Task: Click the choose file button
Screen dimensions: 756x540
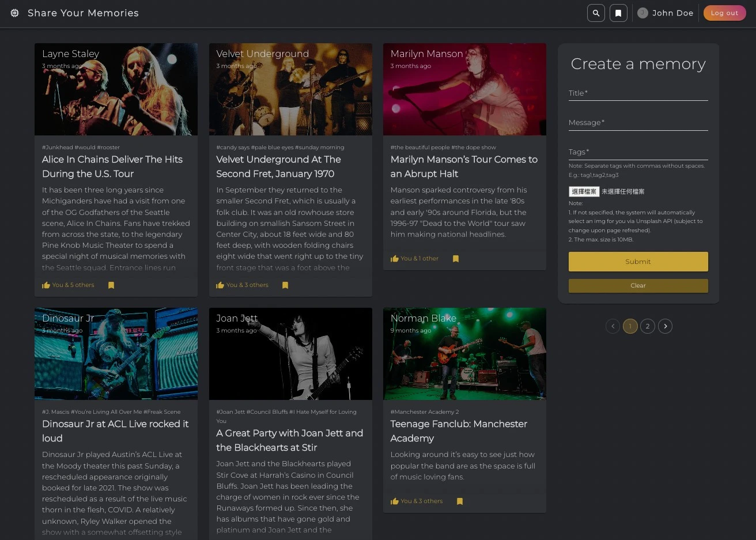Action: (584, 191)
